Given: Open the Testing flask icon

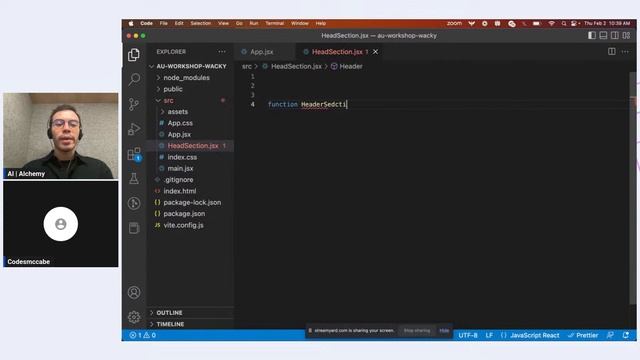Looking at the screenshot, I should point(134,178).
